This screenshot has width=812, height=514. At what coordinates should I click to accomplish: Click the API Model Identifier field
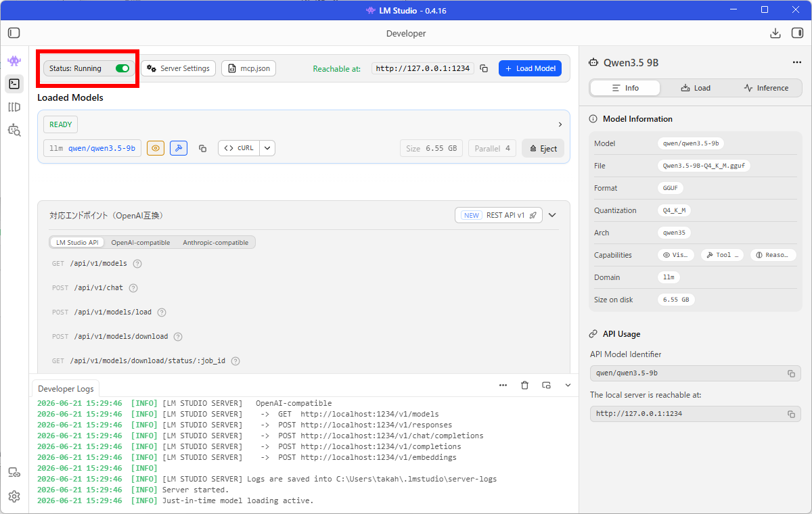coord(695,373)
